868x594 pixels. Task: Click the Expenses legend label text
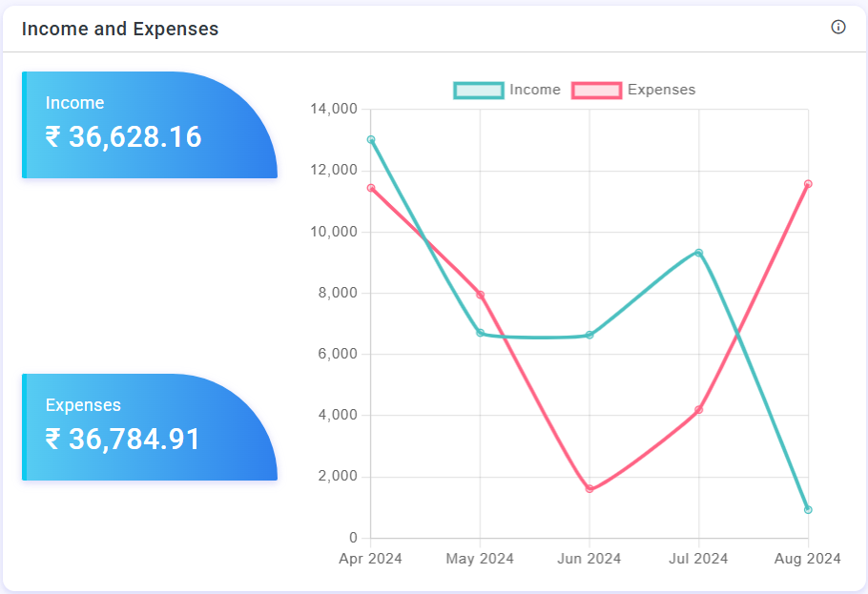(661, 90)
